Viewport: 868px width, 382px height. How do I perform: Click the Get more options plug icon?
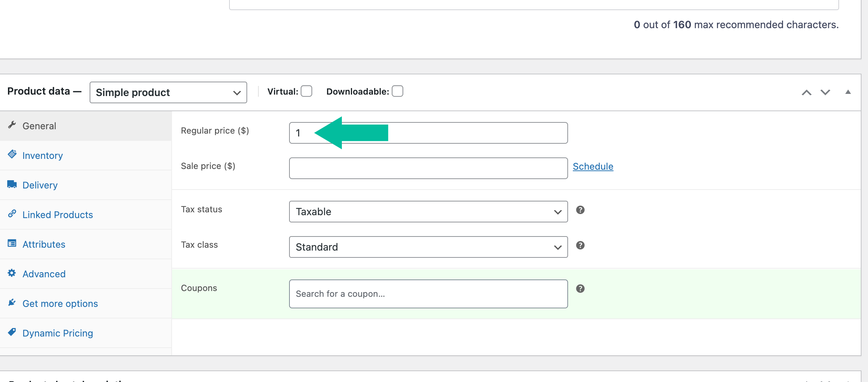pyautogui.click(x=12, y=303)
